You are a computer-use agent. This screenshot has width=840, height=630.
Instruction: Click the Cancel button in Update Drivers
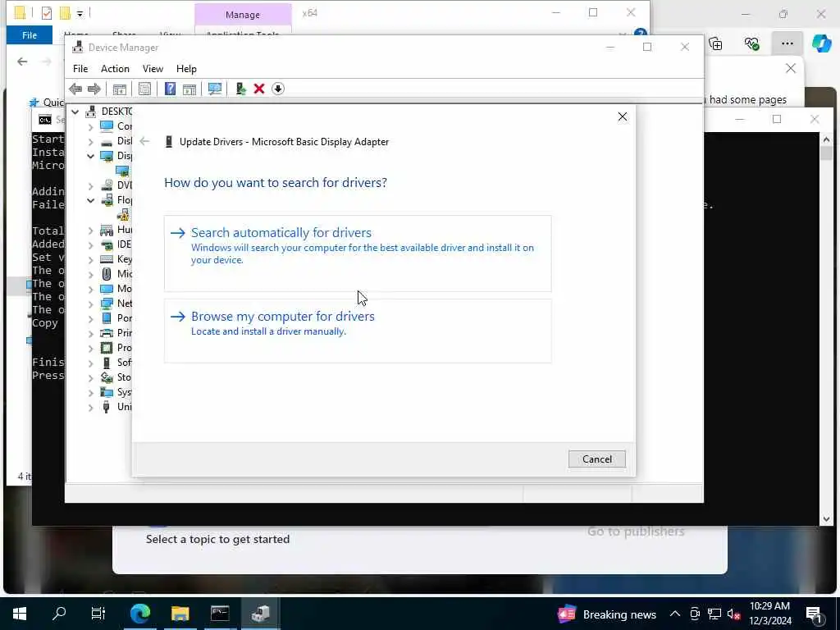pos(597,459)
